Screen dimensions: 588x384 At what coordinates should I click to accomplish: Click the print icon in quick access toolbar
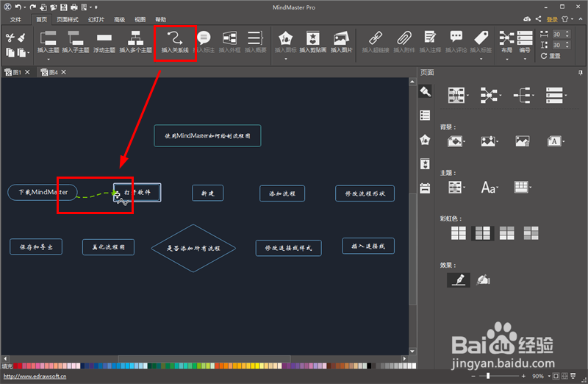tap(74, 7)
